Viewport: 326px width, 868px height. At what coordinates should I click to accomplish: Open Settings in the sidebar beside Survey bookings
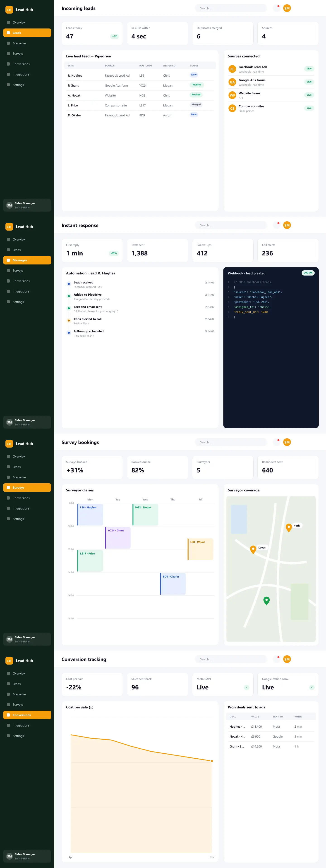(27, 519)
